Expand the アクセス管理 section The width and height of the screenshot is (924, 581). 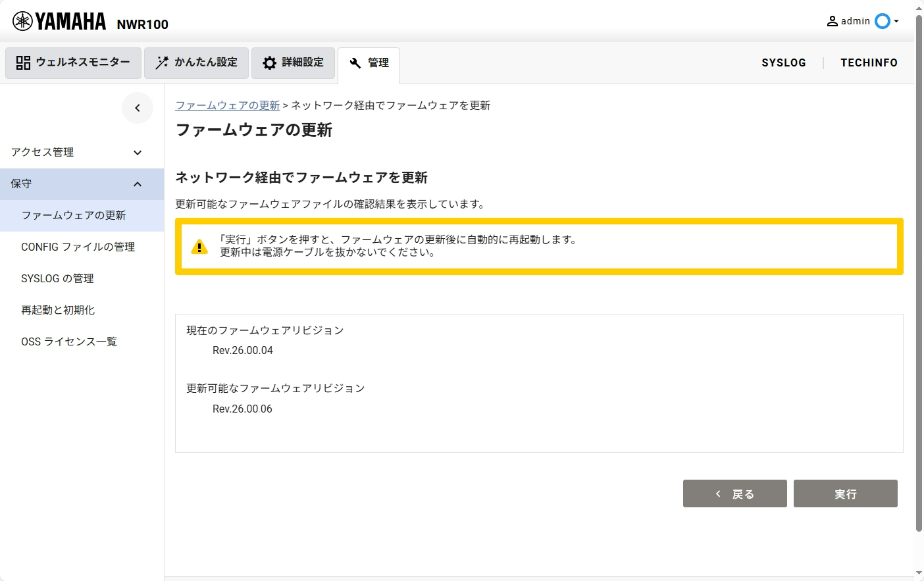(138, 153)
